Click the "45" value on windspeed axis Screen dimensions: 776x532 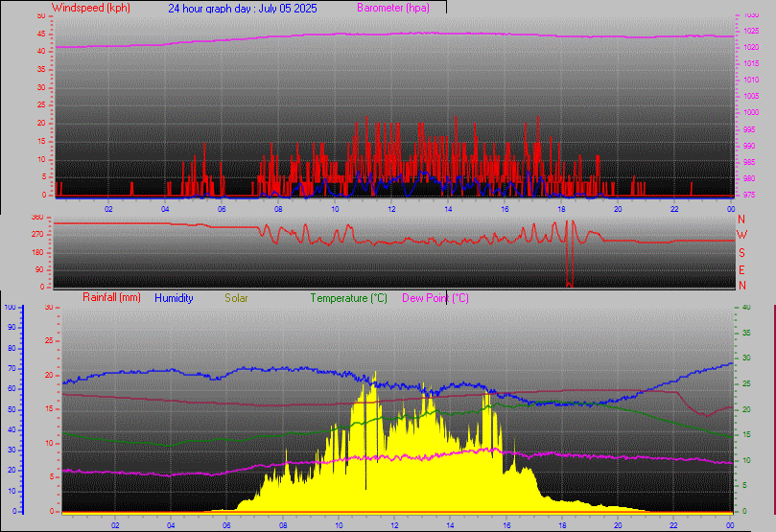(x=41, y=35)
